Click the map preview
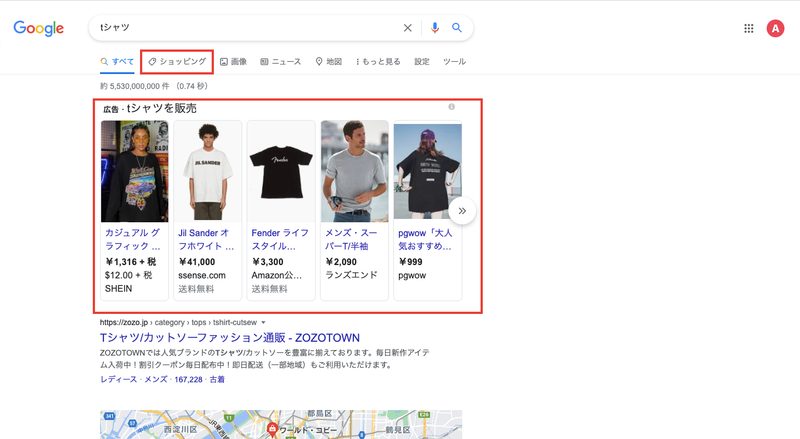The height and width of the screenshot is (439, 800). [281, 424]
